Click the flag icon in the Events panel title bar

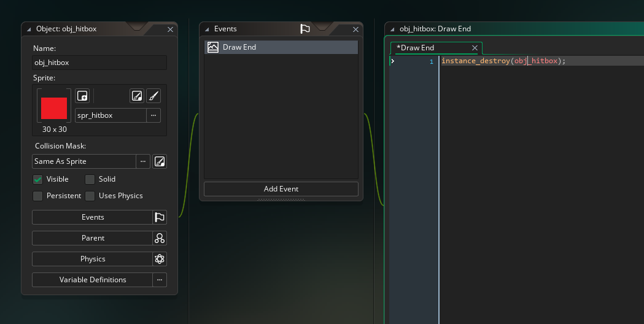coord(305,29)
